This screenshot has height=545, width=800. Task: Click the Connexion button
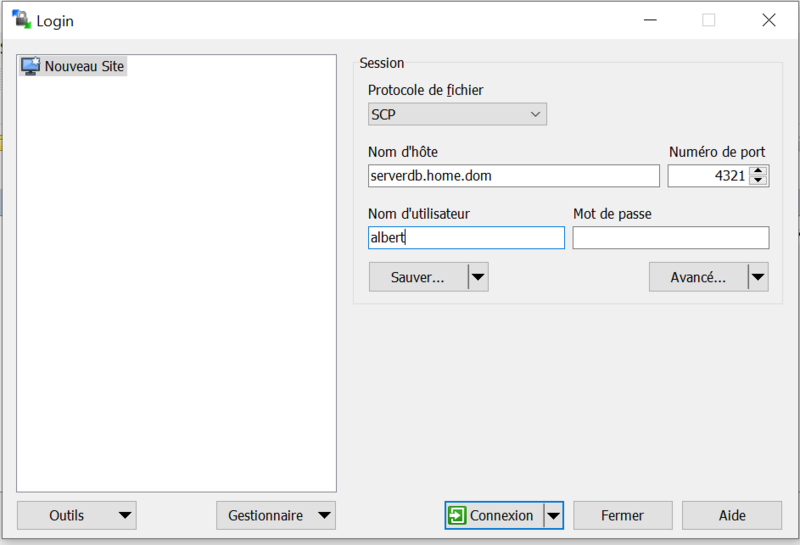pyautogui.click(x=494, y=515)
